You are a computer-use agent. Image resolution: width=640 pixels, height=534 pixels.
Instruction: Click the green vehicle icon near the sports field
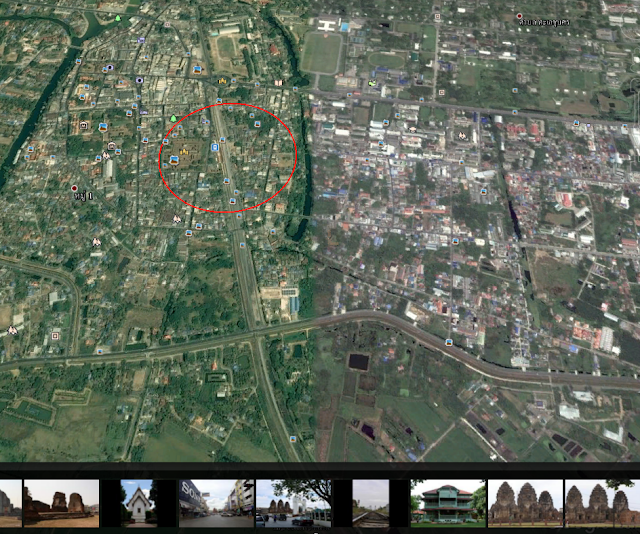coord(372,83)
